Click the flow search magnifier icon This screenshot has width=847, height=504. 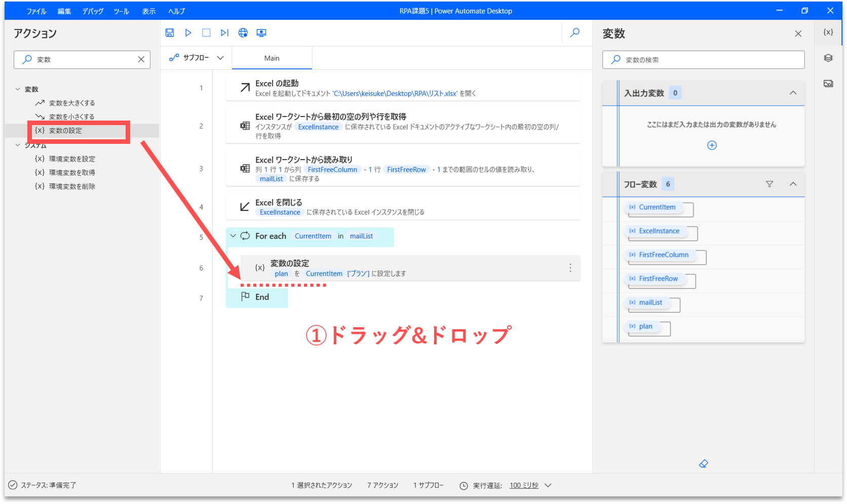pyautogui.click(x=575, y=33)
